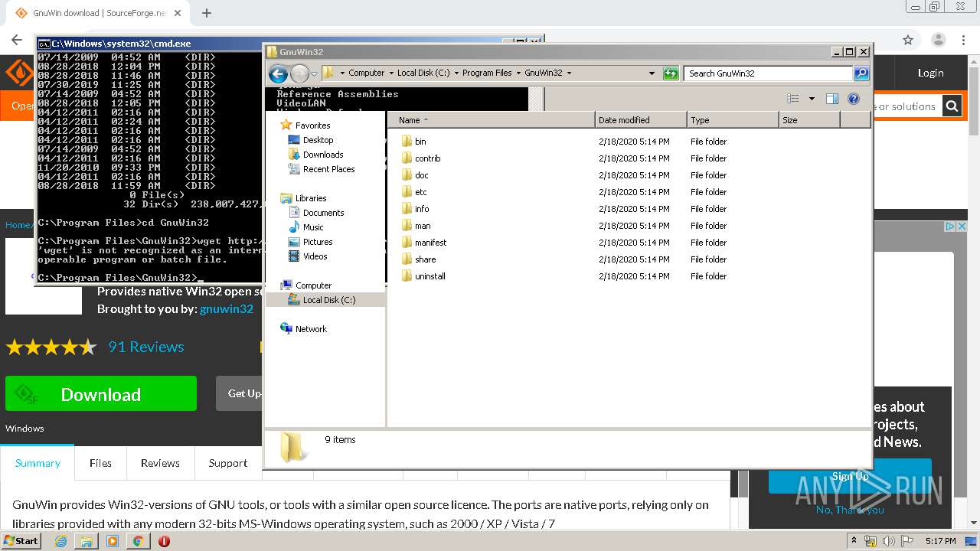
Task: Open the Chrome profile avatar menu
Action: pyautogui.click(x=939, y=40)
